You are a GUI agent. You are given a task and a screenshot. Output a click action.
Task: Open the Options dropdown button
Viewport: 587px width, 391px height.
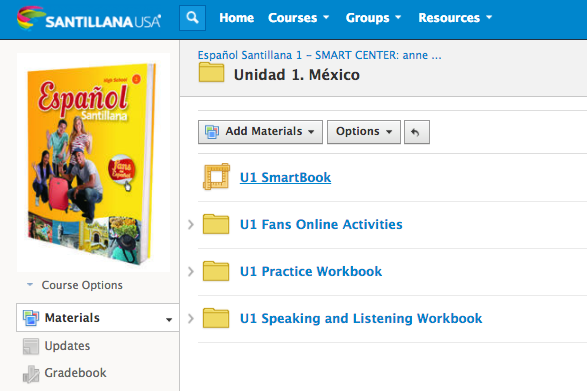364,132
